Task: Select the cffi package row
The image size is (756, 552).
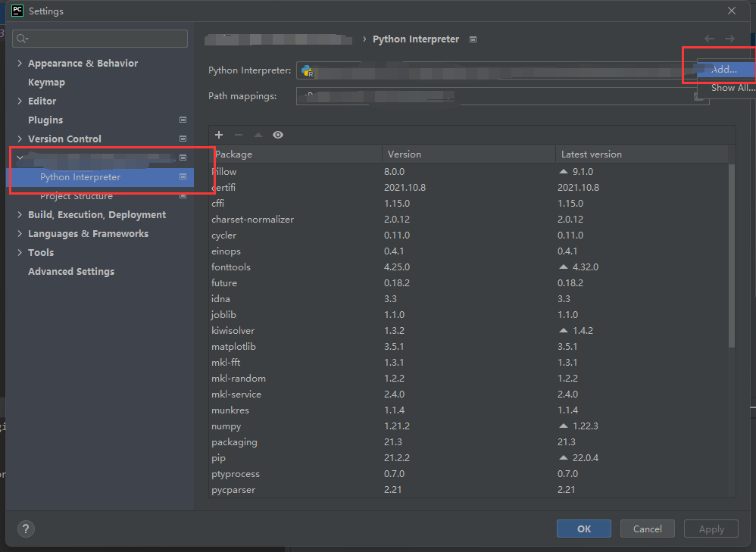Action: [469, 204]
